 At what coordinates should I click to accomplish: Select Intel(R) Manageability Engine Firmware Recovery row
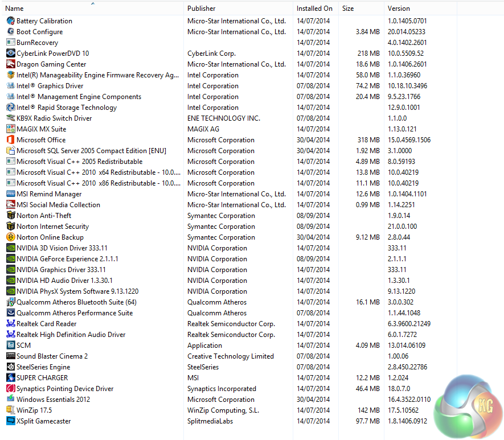(97, 75)
